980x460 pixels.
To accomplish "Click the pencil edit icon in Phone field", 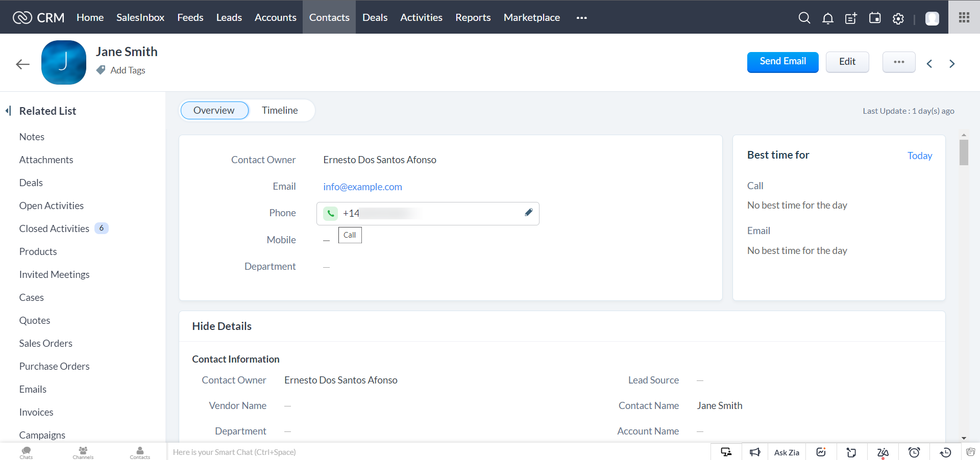I will (x=528, y=212).
